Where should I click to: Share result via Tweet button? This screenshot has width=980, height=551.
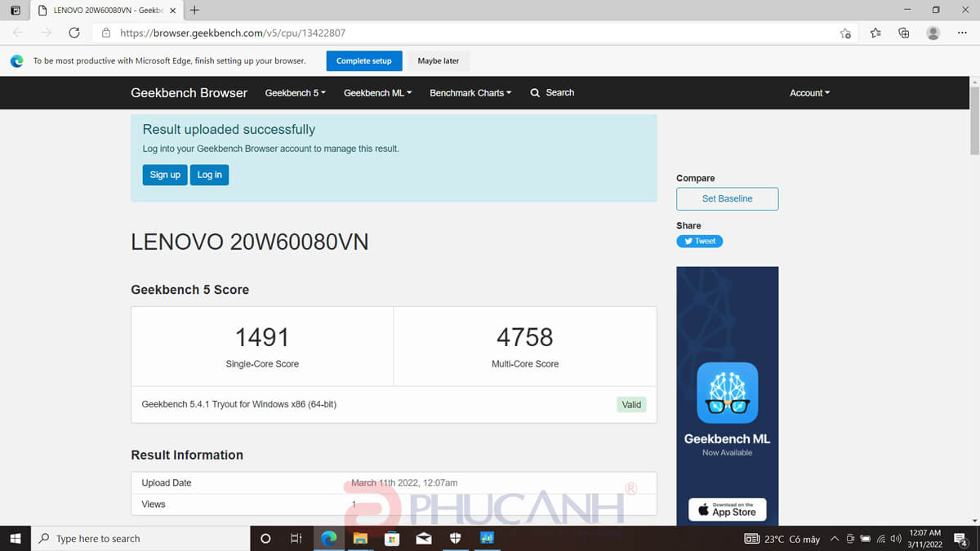tap(699, 241)
